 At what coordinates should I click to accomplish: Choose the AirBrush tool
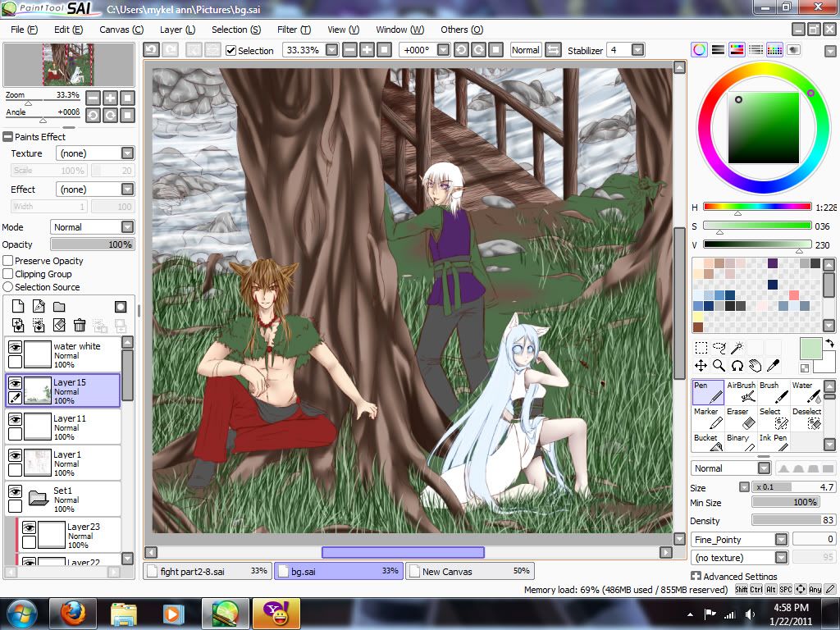coord(741,392)
